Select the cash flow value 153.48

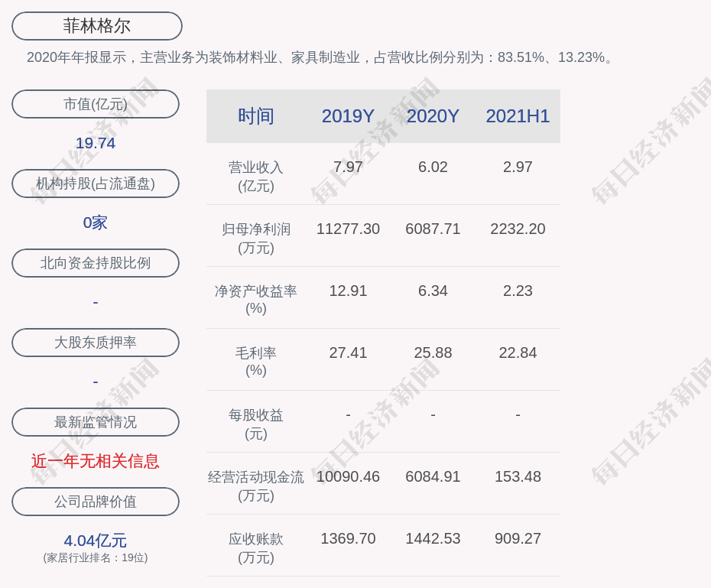pyautogui.click(x=518, y=476)
